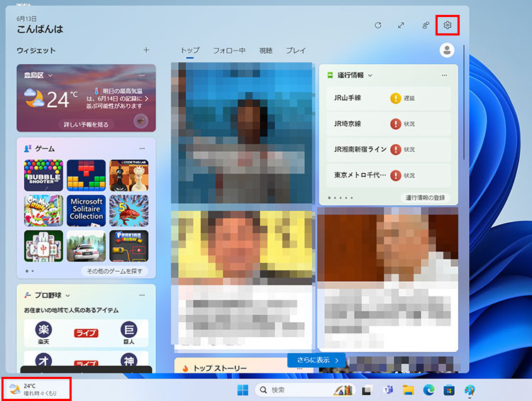Open the connections icon next to settings
532x401 pixels.
pyautogui.click(x=425, y=25)
